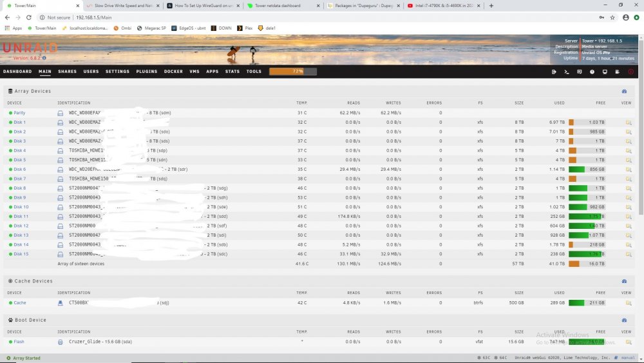Open the Disk 14 link
The width and height of the screenshot is (644, 363).
coord(21,244)
